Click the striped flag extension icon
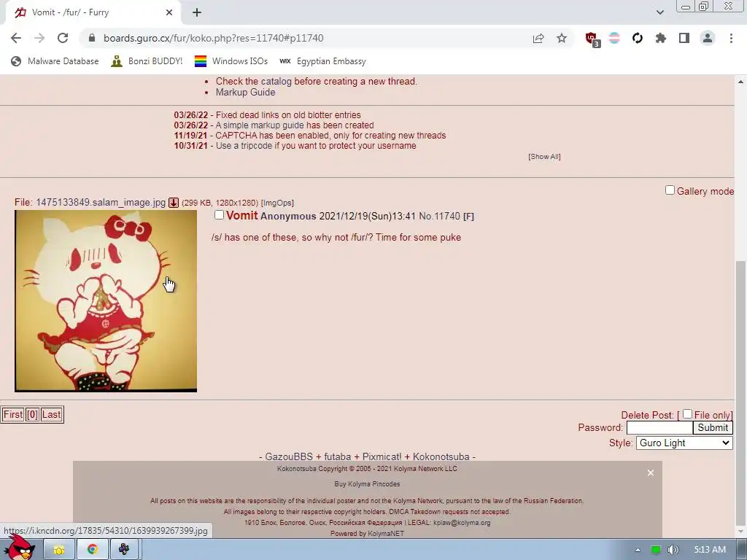This screenshot has width=747, height=560. (614, 38)
